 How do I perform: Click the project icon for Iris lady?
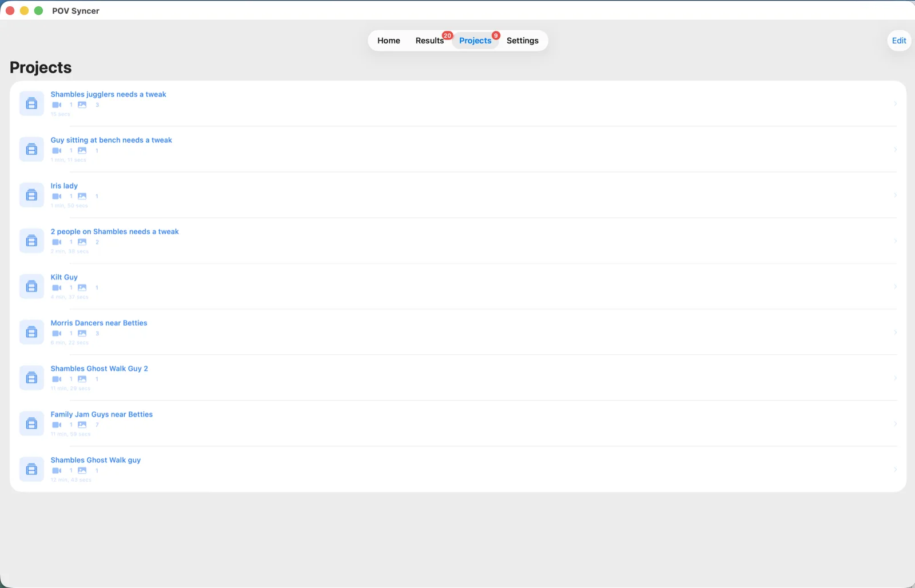click(31, 195)
